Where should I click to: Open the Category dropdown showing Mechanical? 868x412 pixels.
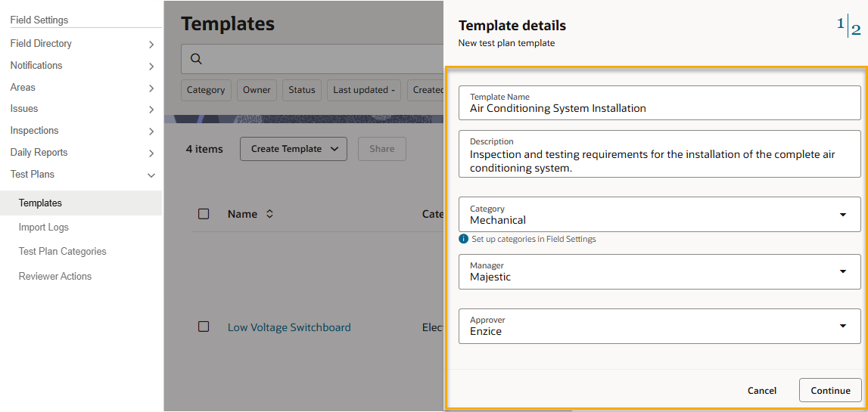843,215
